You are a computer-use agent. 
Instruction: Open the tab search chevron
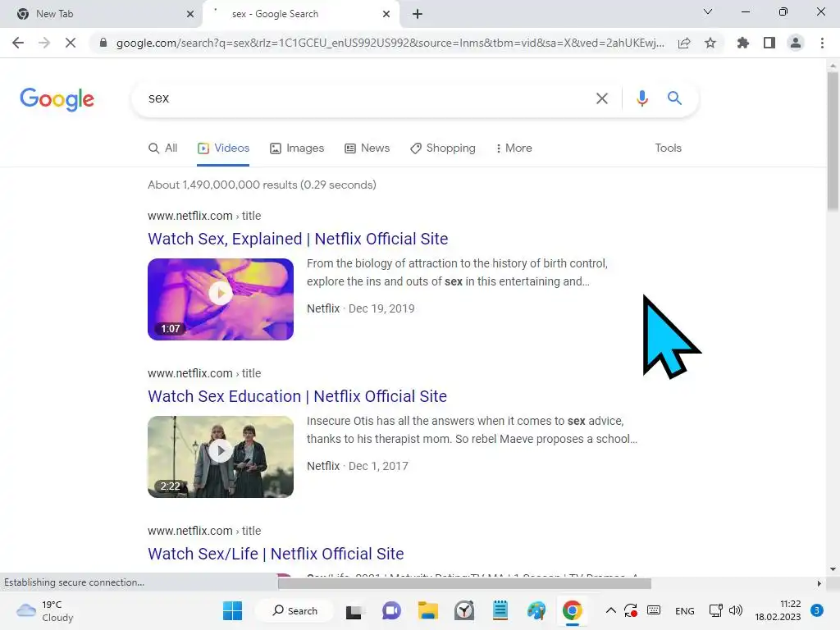[x=708, y=11]
